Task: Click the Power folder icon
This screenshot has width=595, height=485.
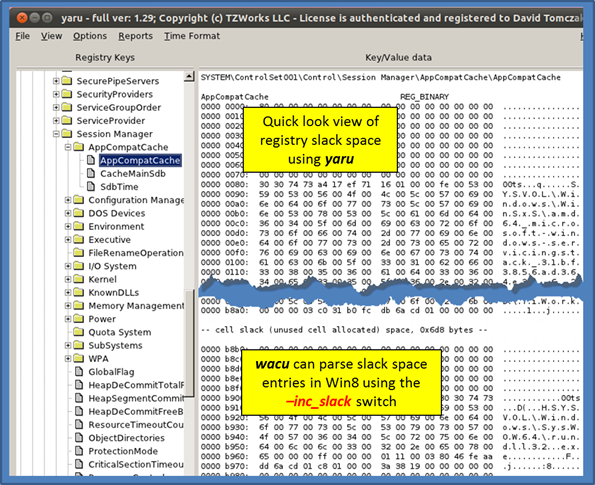Action: pyautogui.click(x=79, y=319)
